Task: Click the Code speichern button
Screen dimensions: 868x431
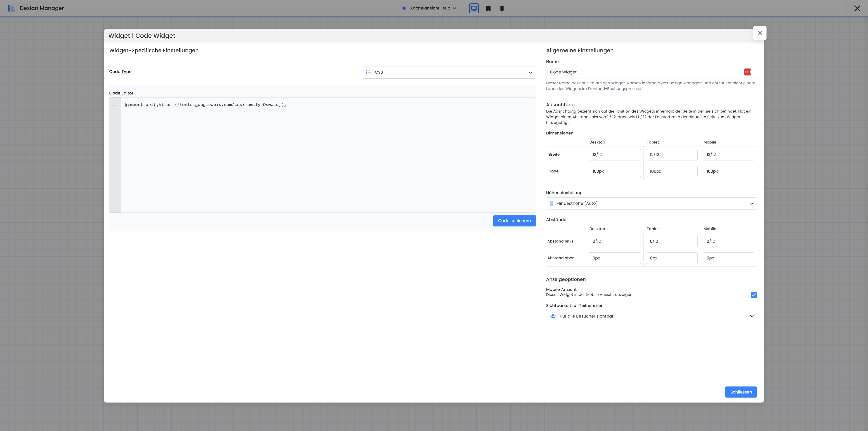Action: click(x=514, y=221)
